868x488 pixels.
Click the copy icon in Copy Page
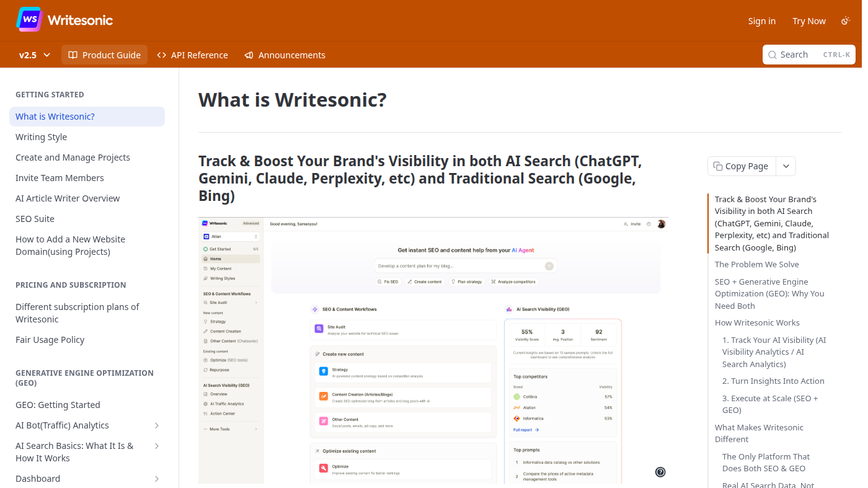718,166
